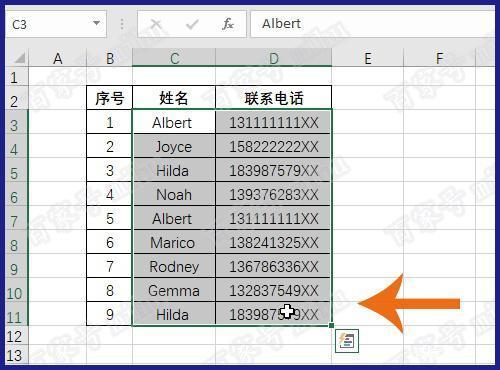The image size is (500, 370).
Task: Click phone cell 136786336XX
Action: coord(274,266)
